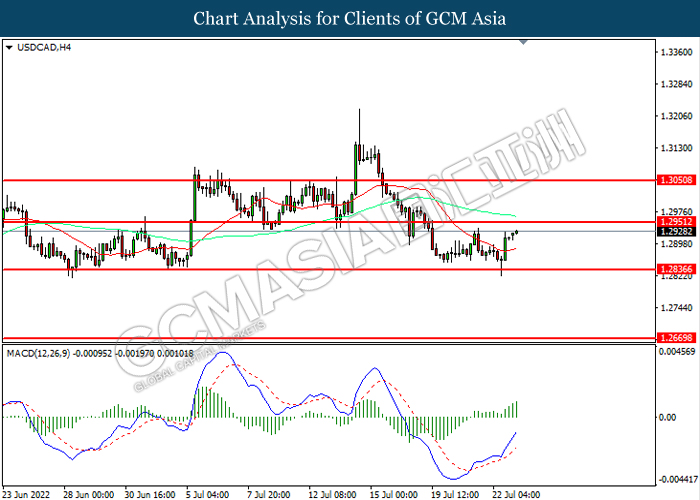Click the 30 Jun 16:00 time label
Image resolution: width=700 pixels, height=500 pixels.
pyautogui.click(x=150, y=495)
